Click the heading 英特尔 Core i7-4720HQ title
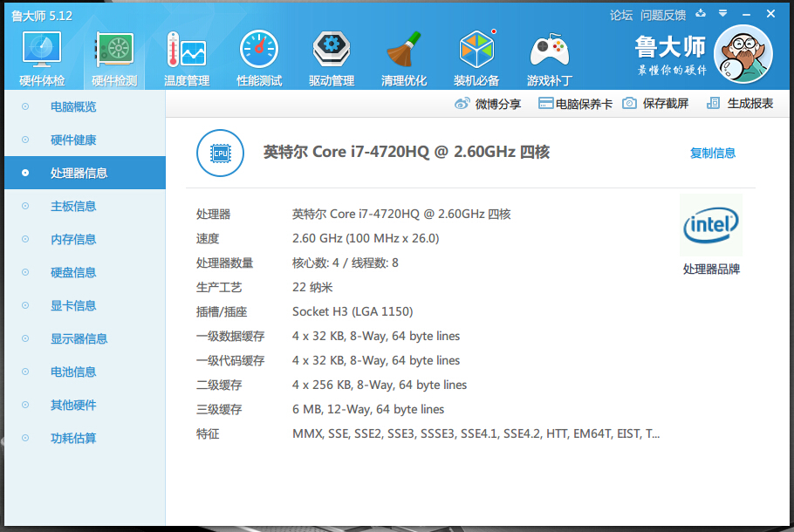This screenshot has height=532, width=794. coord(406,152)
